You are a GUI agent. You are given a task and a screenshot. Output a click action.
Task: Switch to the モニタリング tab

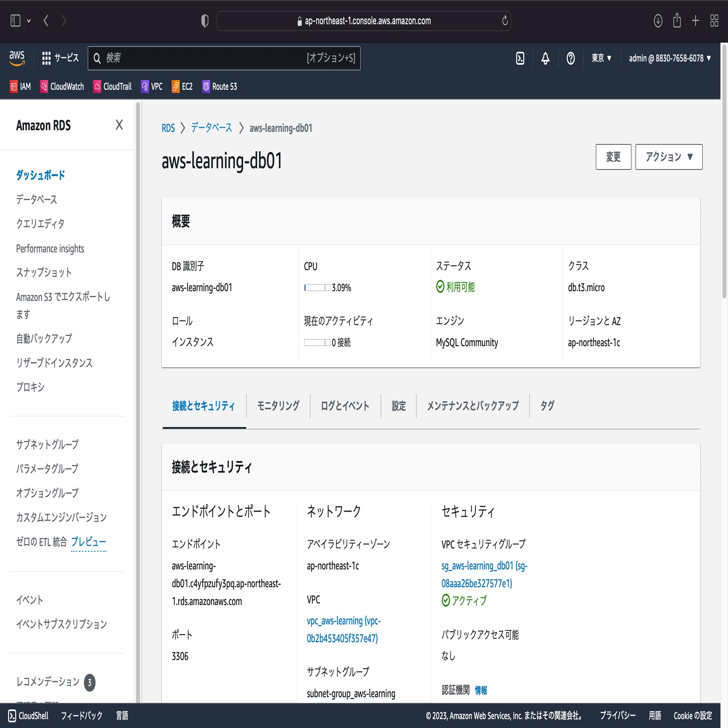pos(278,406)
